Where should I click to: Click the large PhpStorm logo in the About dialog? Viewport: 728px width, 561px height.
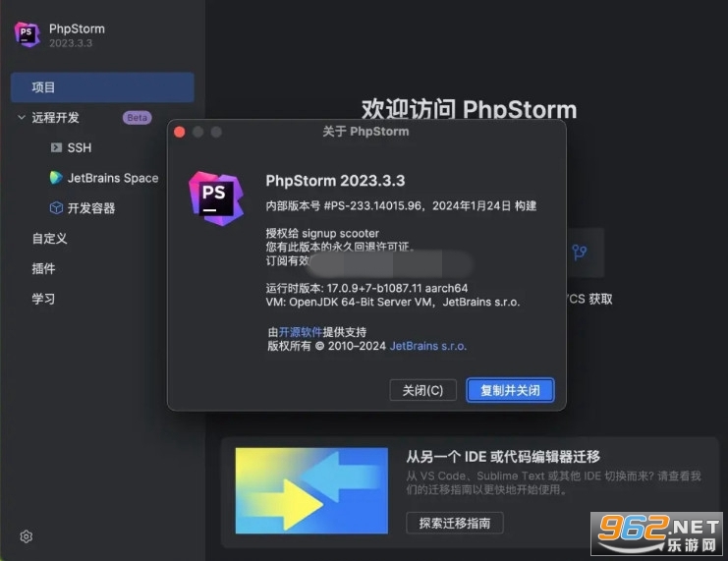click(x=216, y=198)
